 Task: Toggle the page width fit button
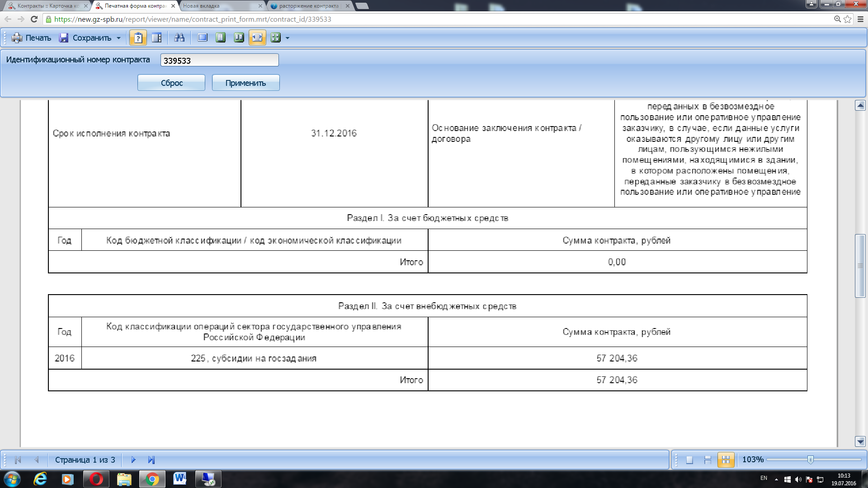257,38
